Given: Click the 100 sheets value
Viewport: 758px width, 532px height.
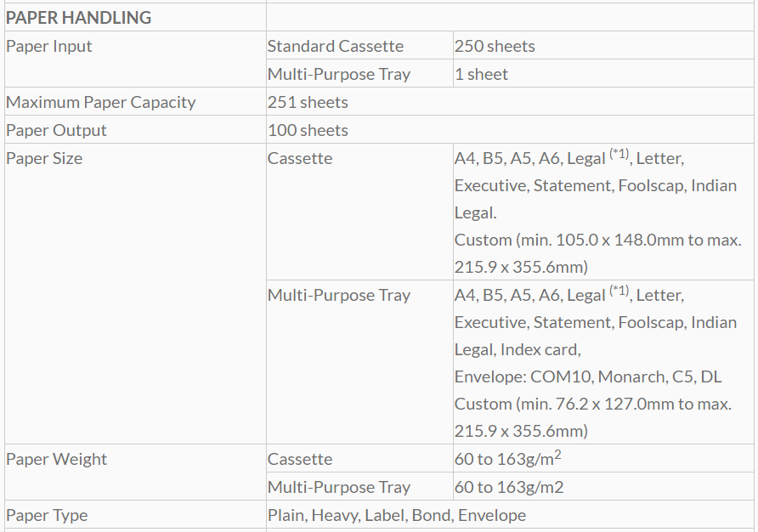Looking at the screenshot, I should tap(308, 130).
